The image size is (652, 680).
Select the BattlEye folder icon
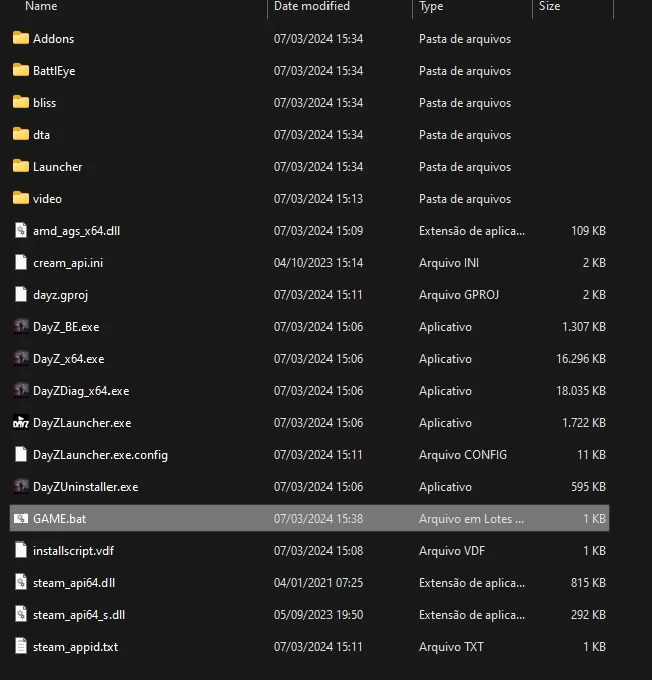21,70
